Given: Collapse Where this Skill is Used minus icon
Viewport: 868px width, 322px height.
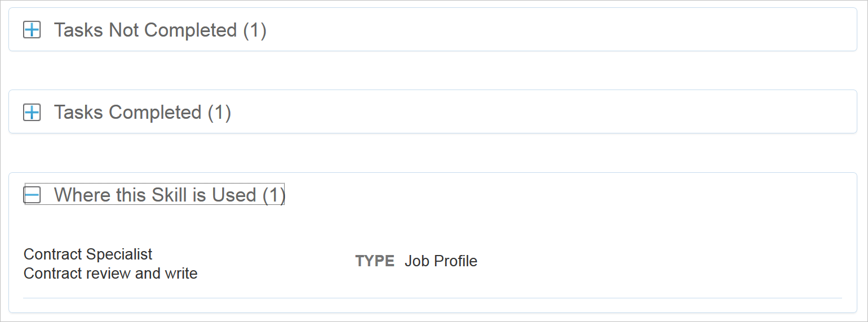Looking at the screenshot, I should tap(32, 195).
